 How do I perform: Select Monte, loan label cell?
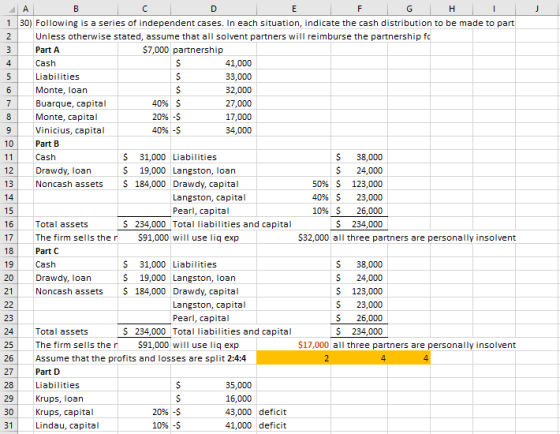[x=76, y=90]
